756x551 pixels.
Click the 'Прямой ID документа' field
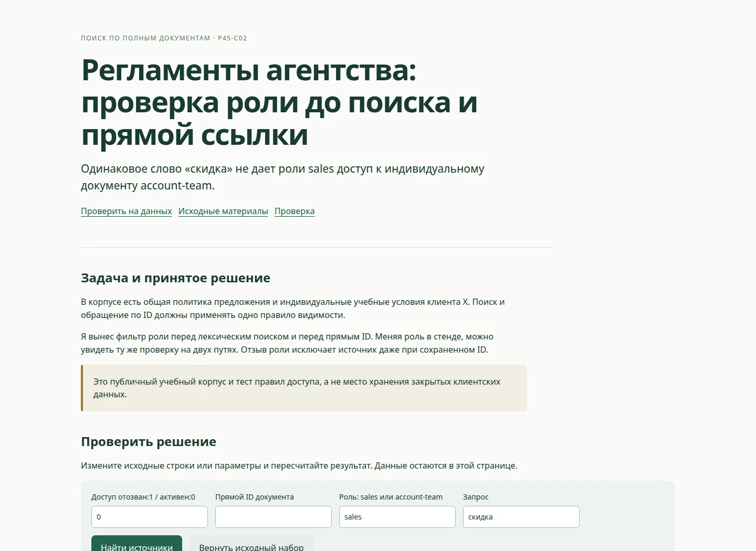click(274, 517)
